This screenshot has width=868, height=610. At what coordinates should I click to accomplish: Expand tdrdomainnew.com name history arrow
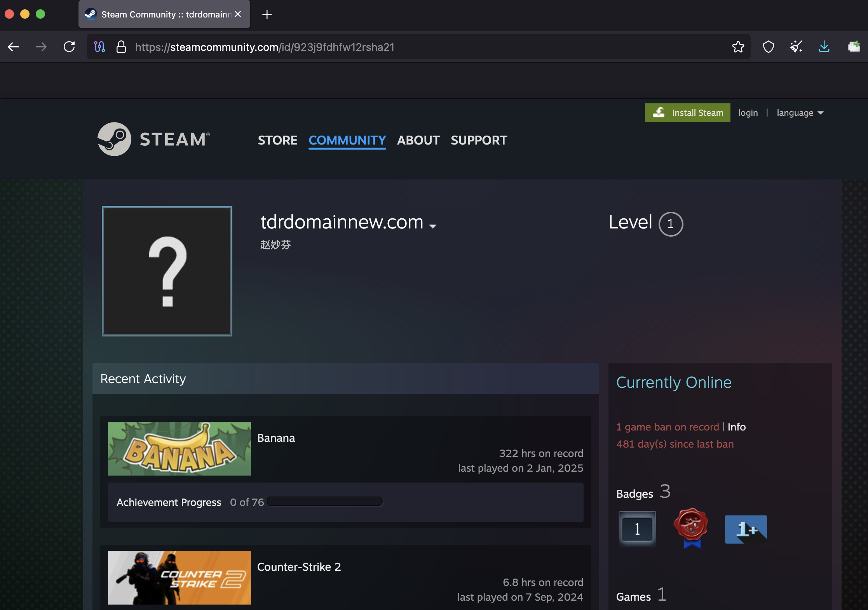tap(432, 226)
